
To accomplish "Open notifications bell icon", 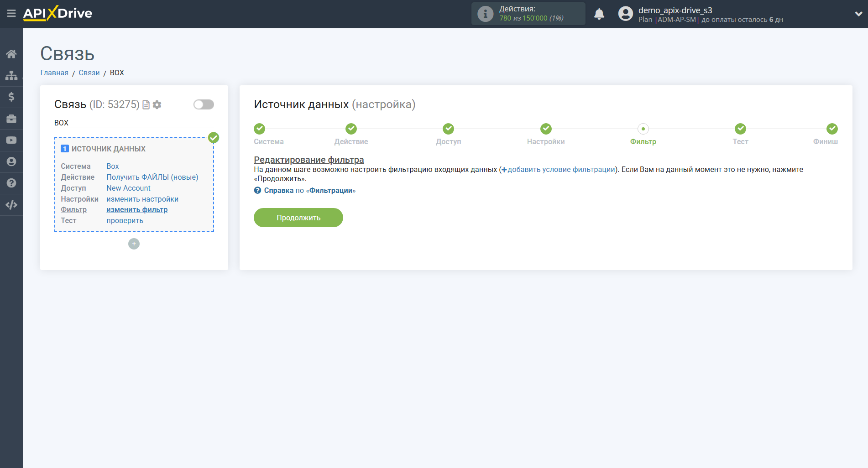I will point(599,14).
